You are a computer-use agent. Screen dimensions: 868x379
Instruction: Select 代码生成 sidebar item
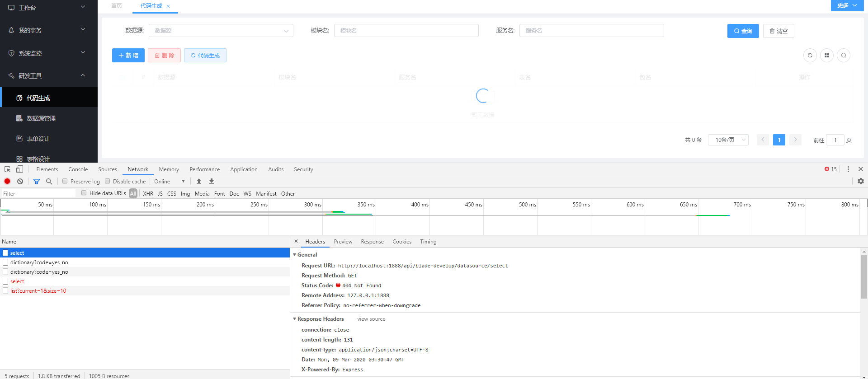pos(49,98)
